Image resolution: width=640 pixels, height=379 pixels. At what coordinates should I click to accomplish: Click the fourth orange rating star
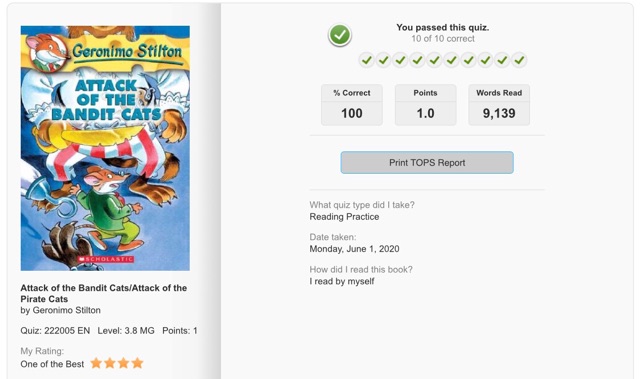click(138, 363)
